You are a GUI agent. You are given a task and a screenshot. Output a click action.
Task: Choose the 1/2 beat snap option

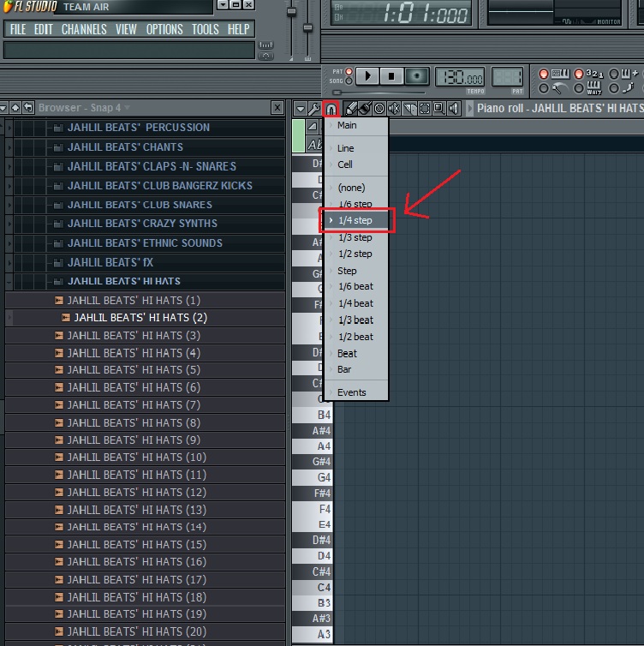356,337
